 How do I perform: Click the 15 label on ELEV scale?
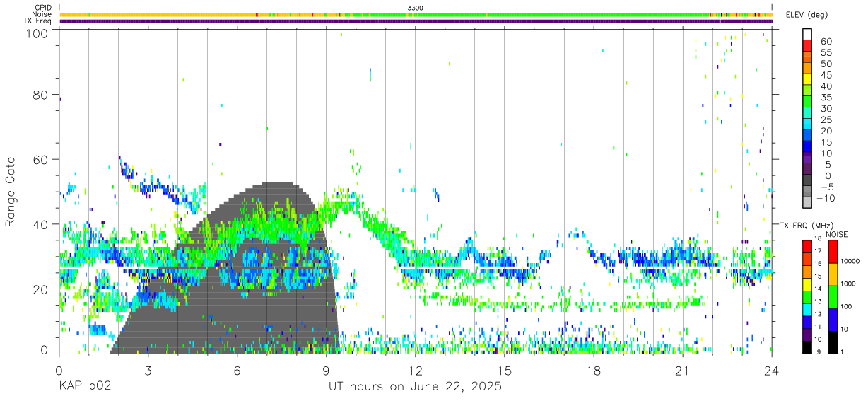(x=827, y=141)
